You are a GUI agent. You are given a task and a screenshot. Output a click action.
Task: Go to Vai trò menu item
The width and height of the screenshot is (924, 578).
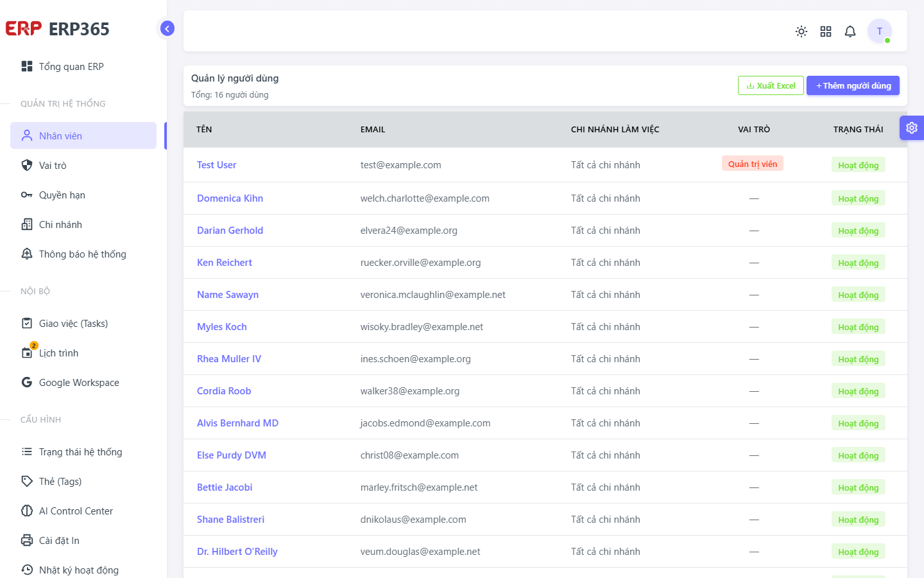coord(83,165)
